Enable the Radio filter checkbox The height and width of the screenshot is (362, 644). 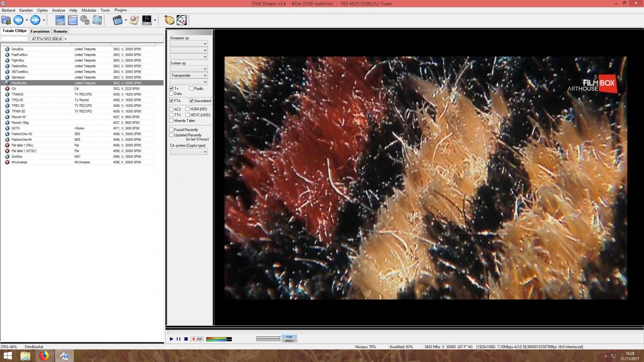pyautogui.click(x=191, y=88)
